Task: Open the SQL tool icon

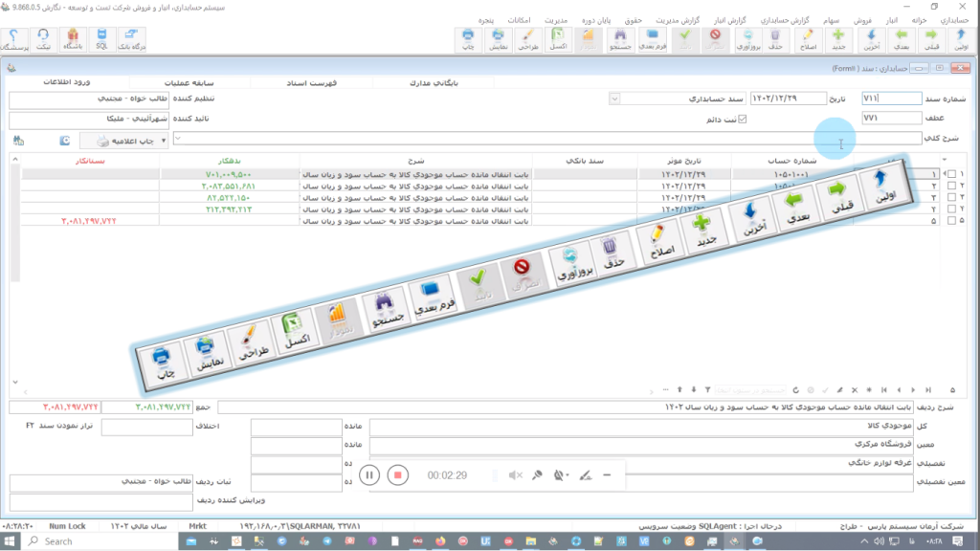Action: [x=101, y=39]
